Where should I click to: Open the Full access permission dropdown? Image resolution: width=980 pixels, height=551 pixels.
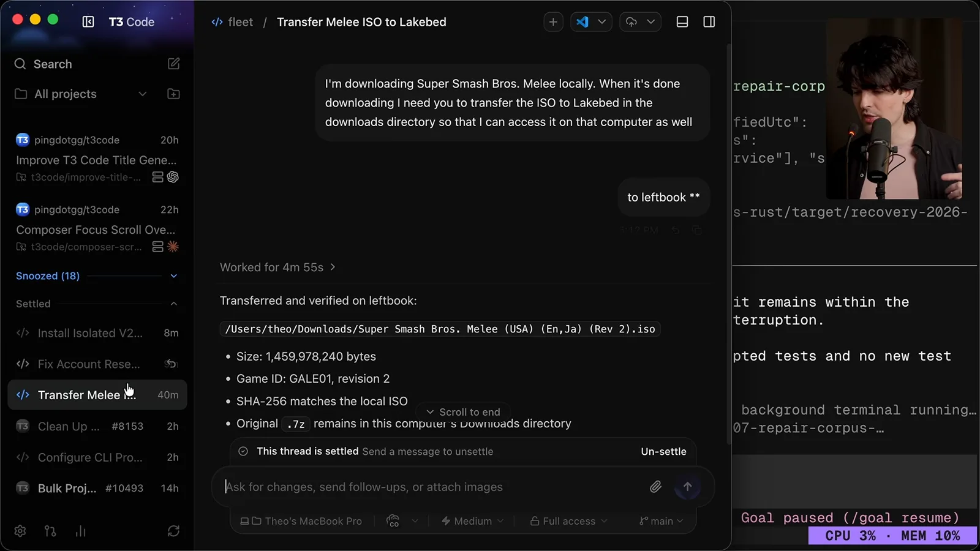568,521
